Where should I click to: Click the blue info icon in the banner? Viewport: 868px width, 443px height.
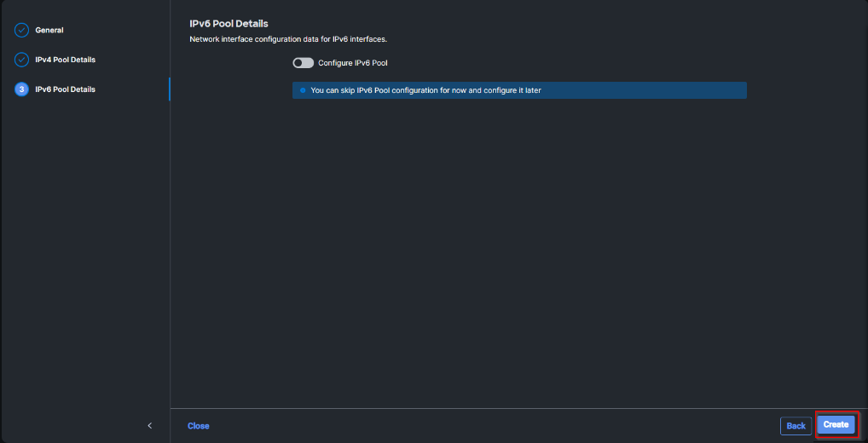[303, 90]
